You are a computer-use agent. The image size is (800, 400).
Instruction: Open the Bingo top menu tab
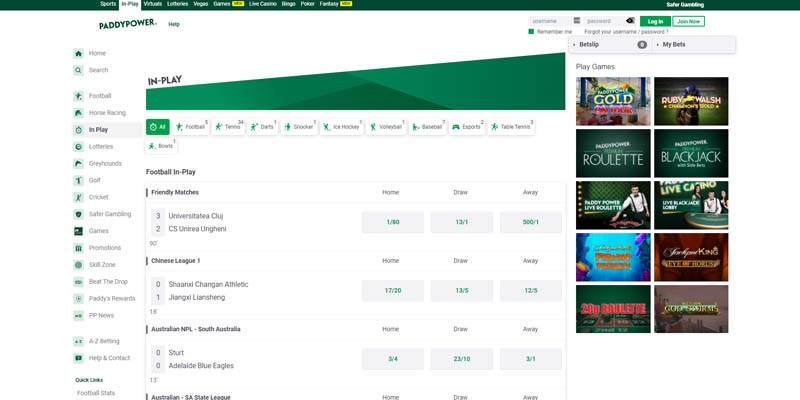(288, 4)
